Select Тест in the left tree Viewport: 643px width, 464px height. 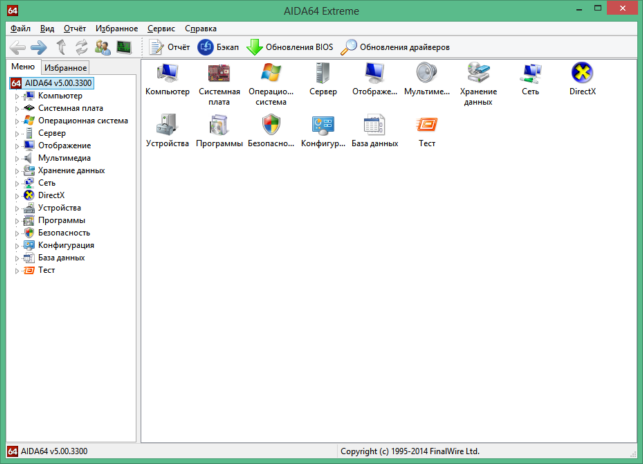(x=46, y=270)
